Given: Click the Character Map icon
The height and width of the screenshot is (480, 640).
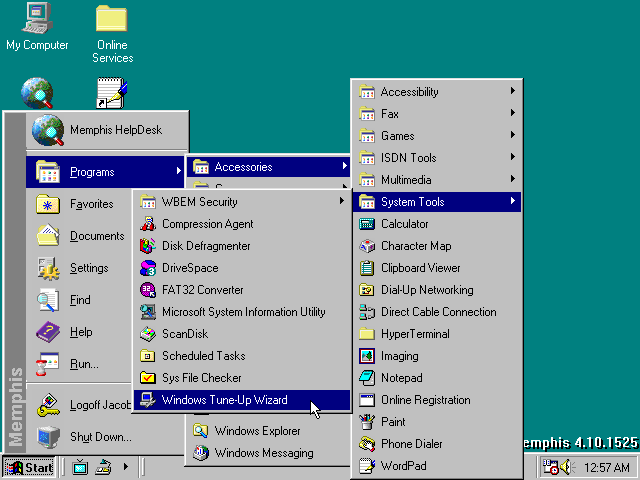Looking at the screenshot, I should 367,246.
